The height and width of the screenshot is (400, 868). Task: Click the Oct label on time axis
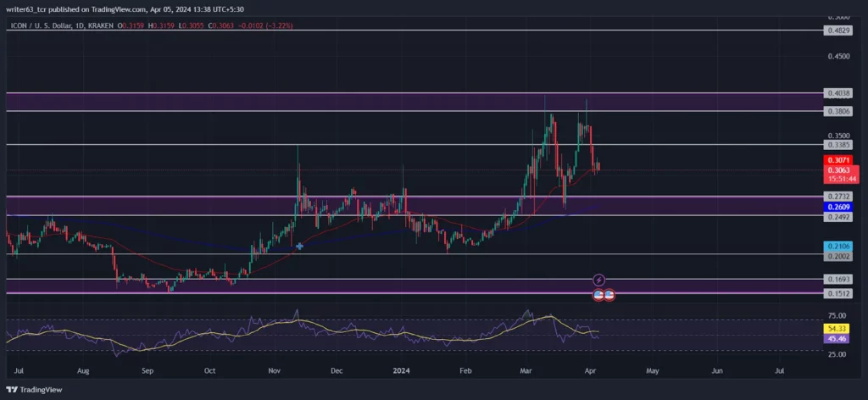click(x=210, y=369)
